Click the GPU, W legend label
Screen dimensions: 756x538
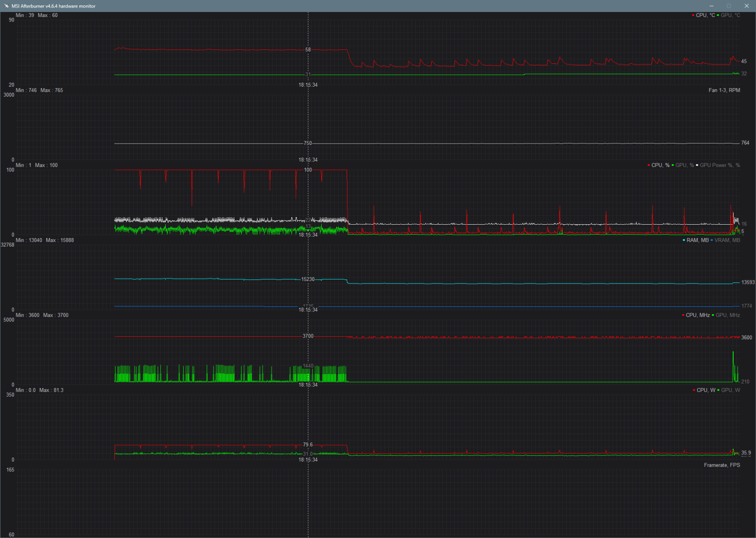[x=731, y=390]
